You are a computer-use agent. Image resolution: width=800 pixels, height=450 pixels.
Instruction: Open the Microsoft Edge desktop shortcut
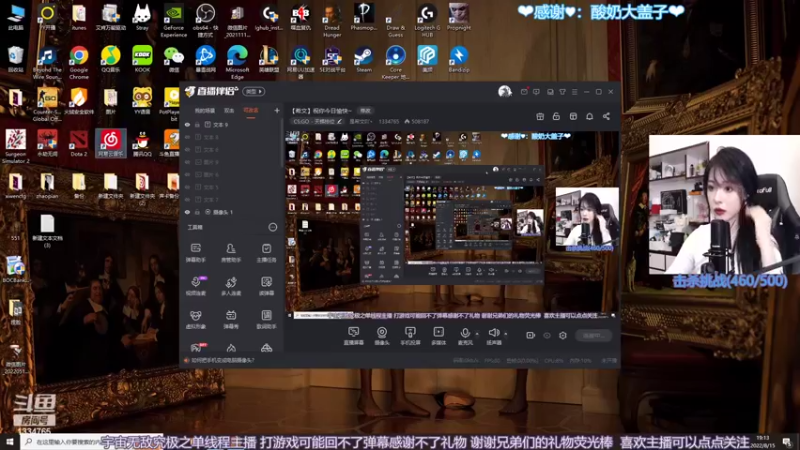click(x=237, y=63)
